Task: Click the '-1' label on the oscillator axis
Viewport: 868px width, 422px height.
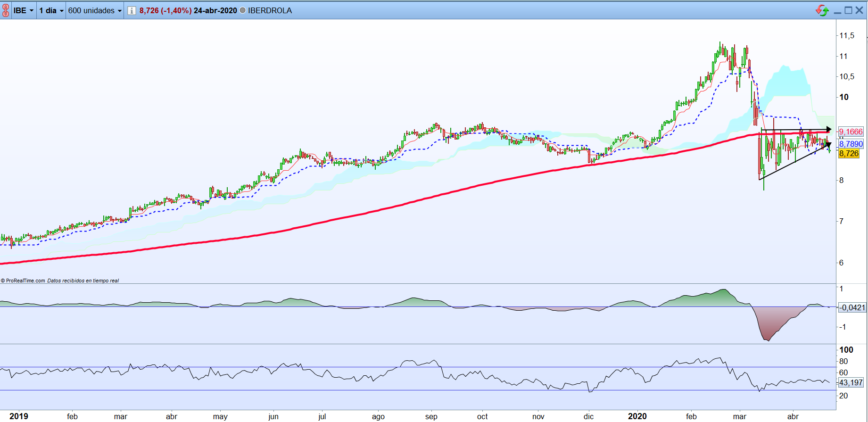Action: coord(843,327)
